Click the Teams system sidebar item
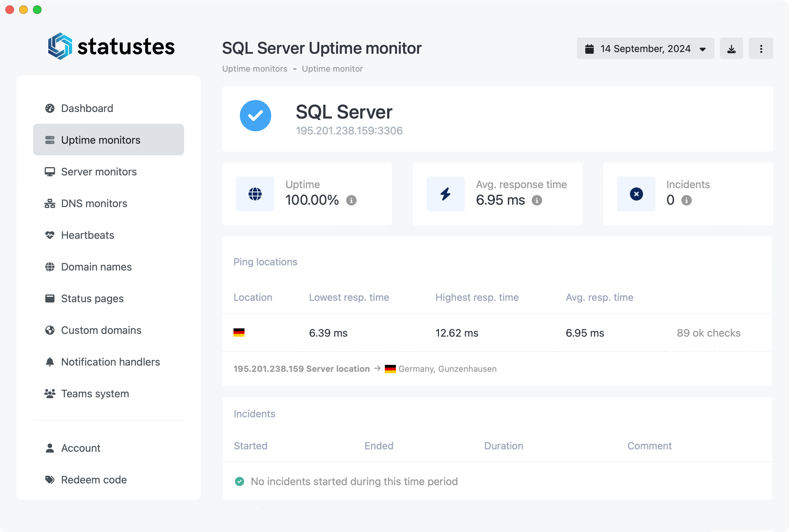The image size is (789, 532). (94, 393)
